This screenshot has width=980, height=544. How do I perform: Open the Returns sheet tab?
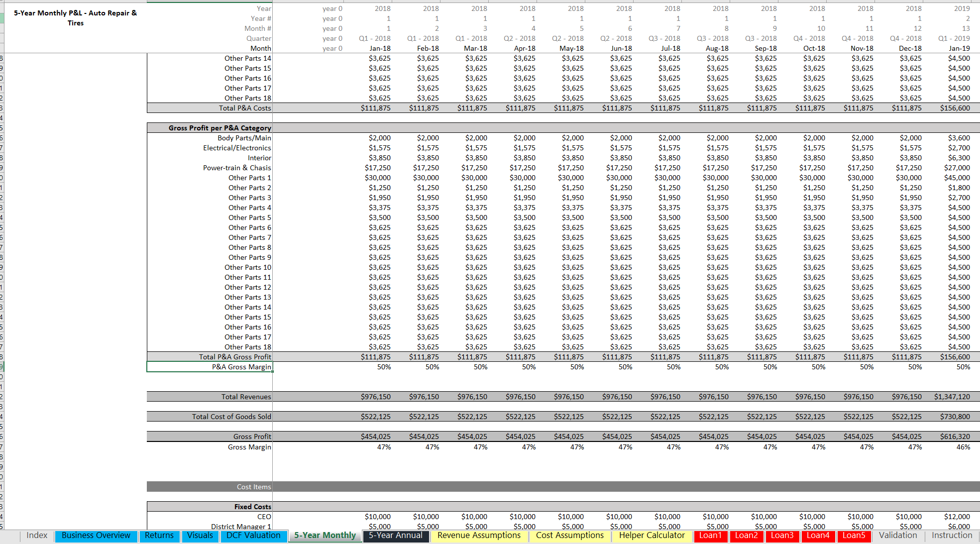coord(159,536)
